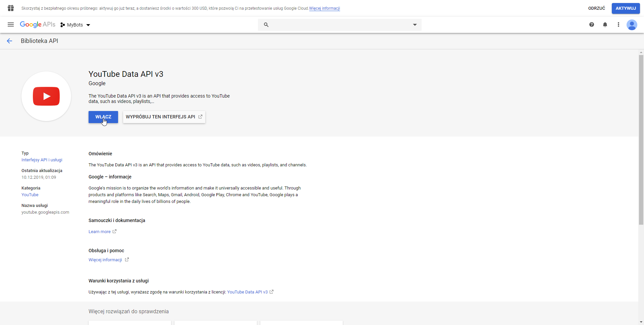
Task: Click the back arrow beside Biblioteka API
Action: pos(9,41)
